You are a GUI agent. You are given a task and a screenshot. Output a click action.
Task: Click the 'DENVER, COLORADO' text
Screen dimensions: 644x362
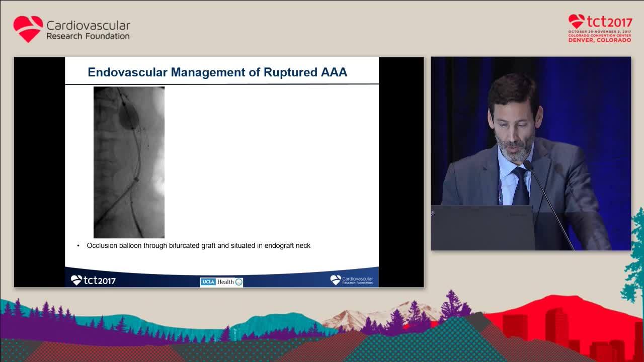click(600, 40)
